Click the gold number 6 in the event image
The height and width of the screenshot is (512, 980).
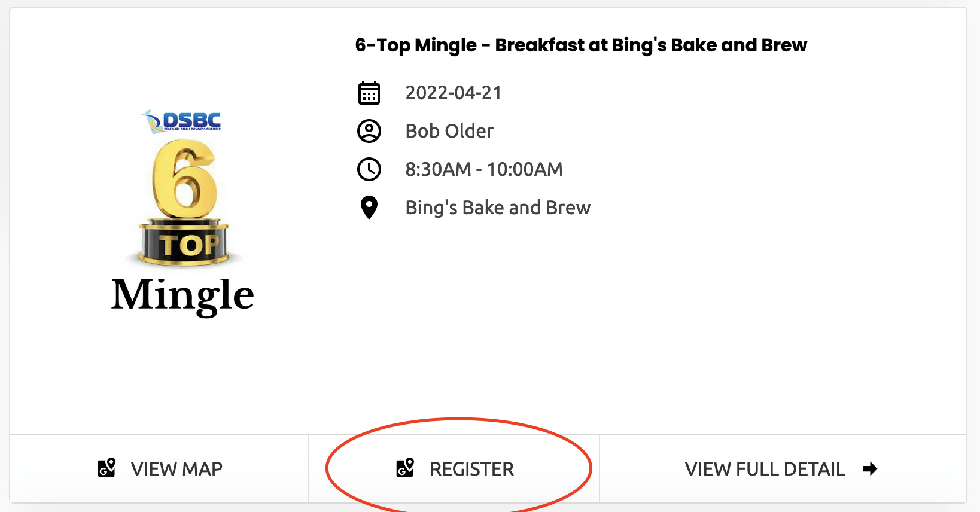coord(184,179)
